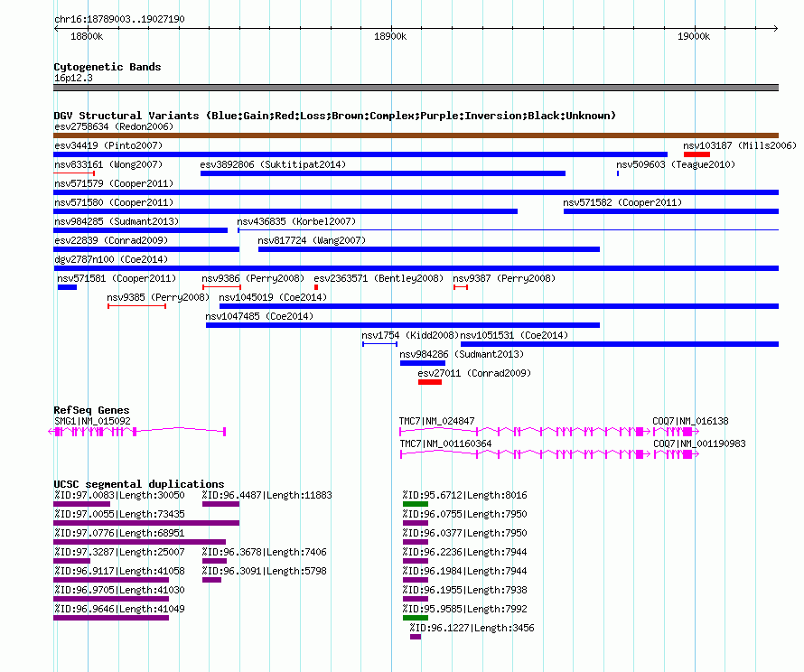Click duplication %ID:96.9117|Length:41058 label
The image size is (804, 672).
pyautogui.click(x=119, y=571)
